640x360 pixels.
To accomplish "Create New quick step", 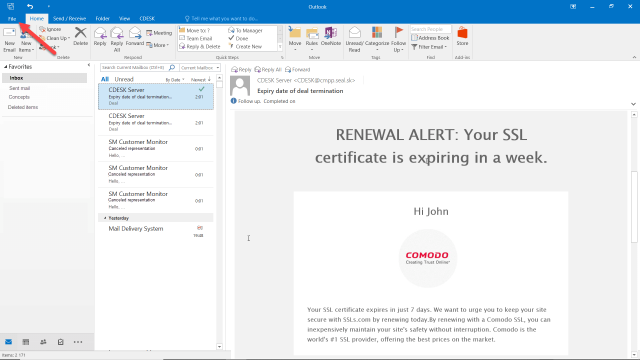I will click(245, 47).
